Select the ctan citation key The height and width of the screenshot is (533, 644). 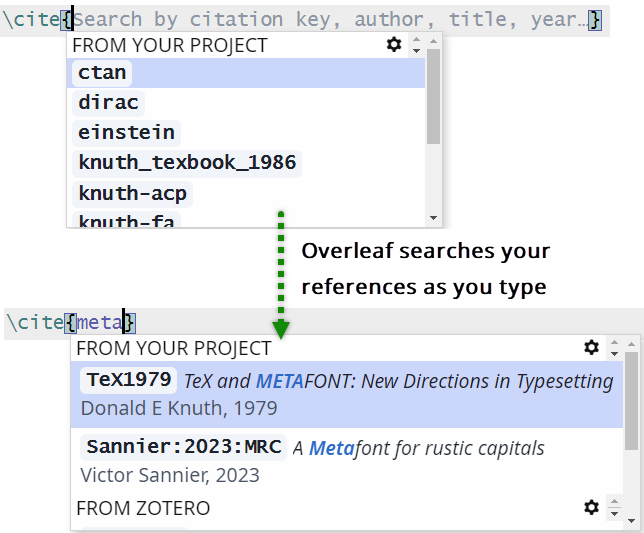104,73
